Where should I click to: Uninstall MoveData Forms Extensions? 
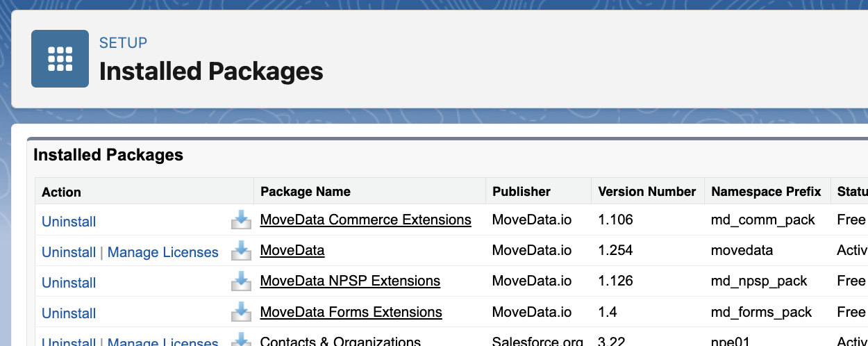coord(69,313)
